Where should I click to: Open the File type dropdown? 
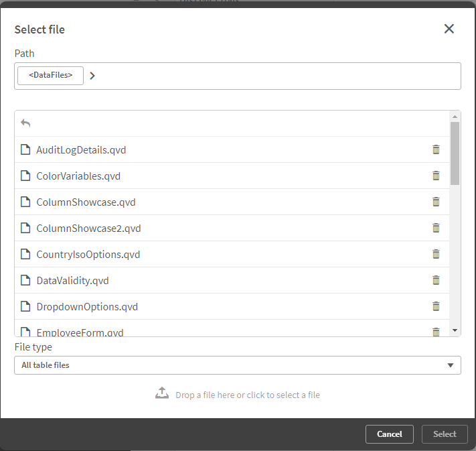click(238, 365)
